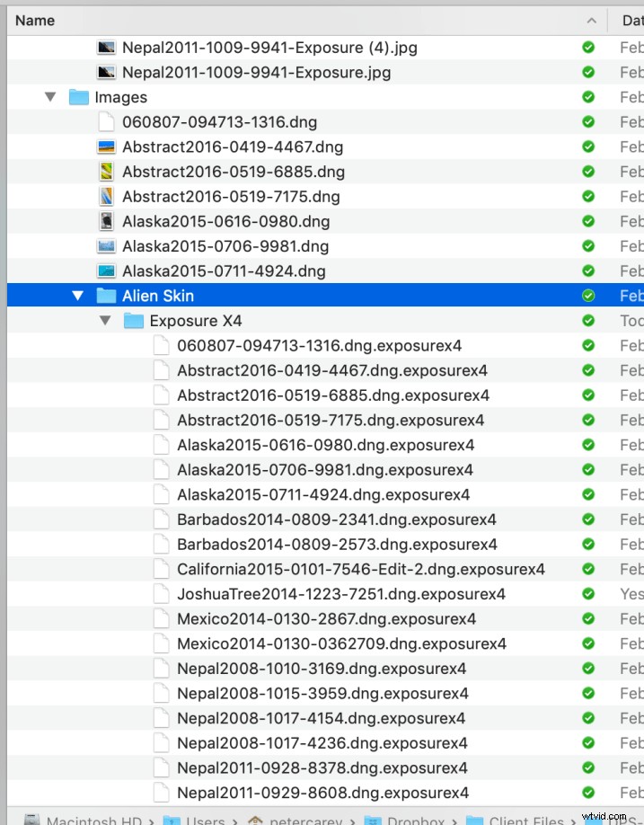This screenshot has width=644, height=825.
Task: Collapse the Images folder disclosure triangle
Action: [50, 97]
